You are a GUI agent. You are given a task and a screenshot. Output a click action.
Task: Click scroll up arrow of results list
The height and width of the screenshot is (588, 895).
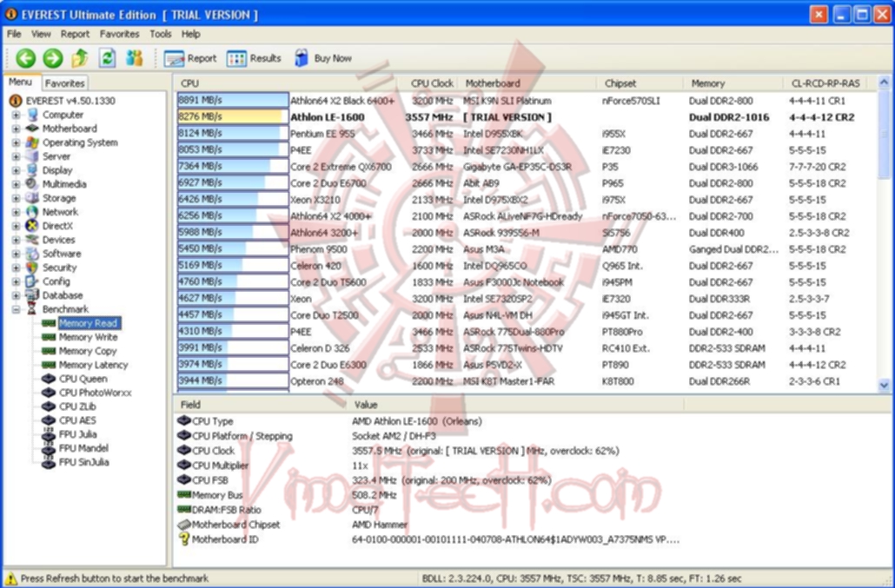click(884, 83)
